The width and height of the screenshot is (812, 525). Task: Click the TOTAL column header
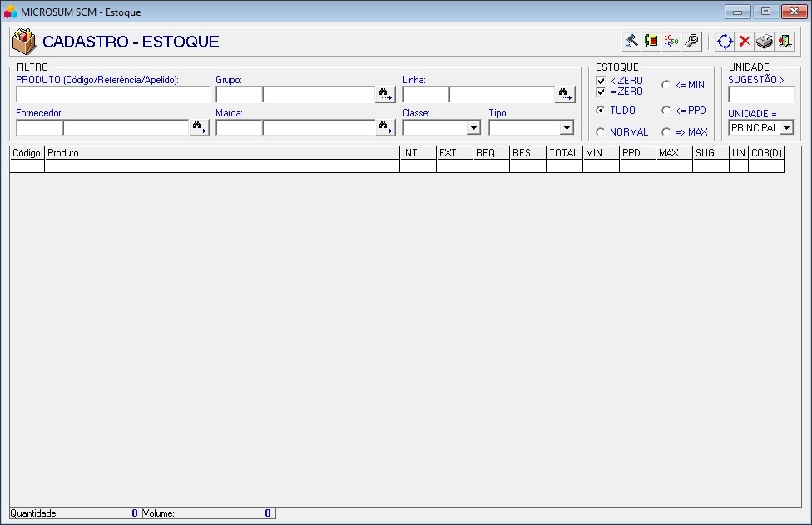[x=563, y=153]
